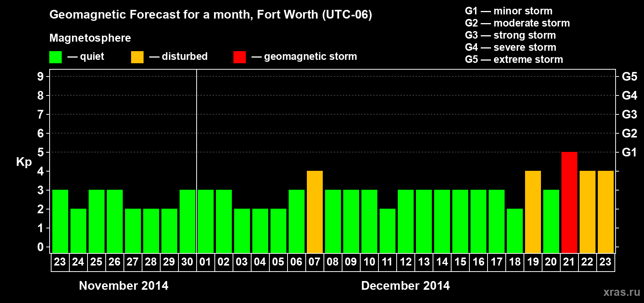644x303 pixels.
Task: Click 'G1 — minor storm' legend text
Action: (x=509, y=11)
